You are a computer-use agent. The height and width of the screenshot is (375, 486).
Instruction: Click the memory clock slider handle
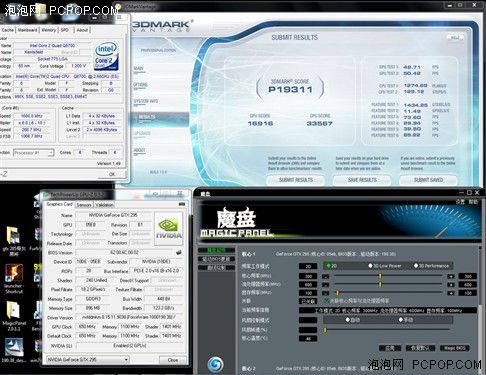pos(337,293)
